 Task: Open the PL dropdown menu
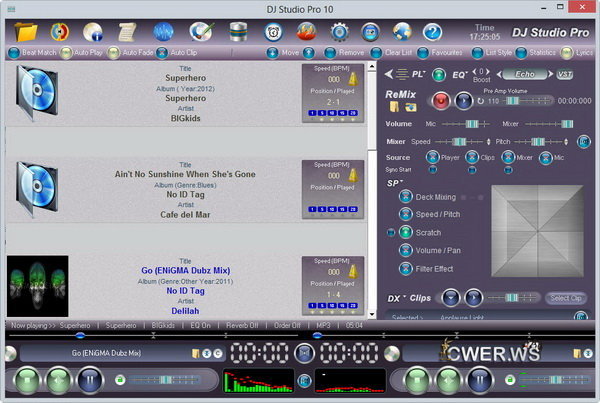(418, 74)
